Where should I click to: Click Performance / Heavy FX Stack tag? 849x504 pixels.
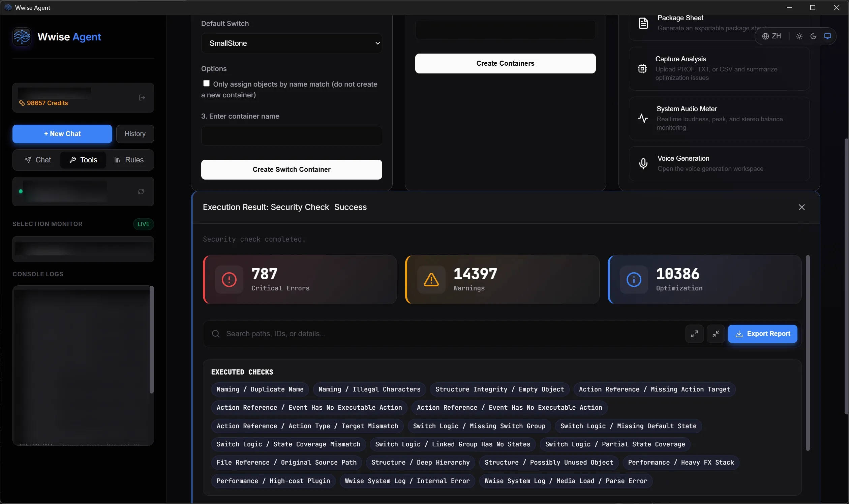pos(681,463)
